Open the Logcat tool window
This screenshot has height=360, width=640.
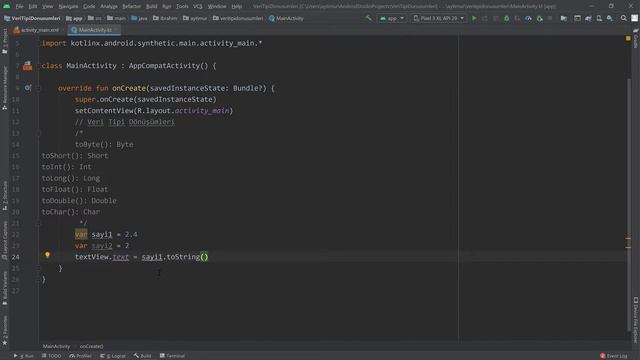click(113, 356)
